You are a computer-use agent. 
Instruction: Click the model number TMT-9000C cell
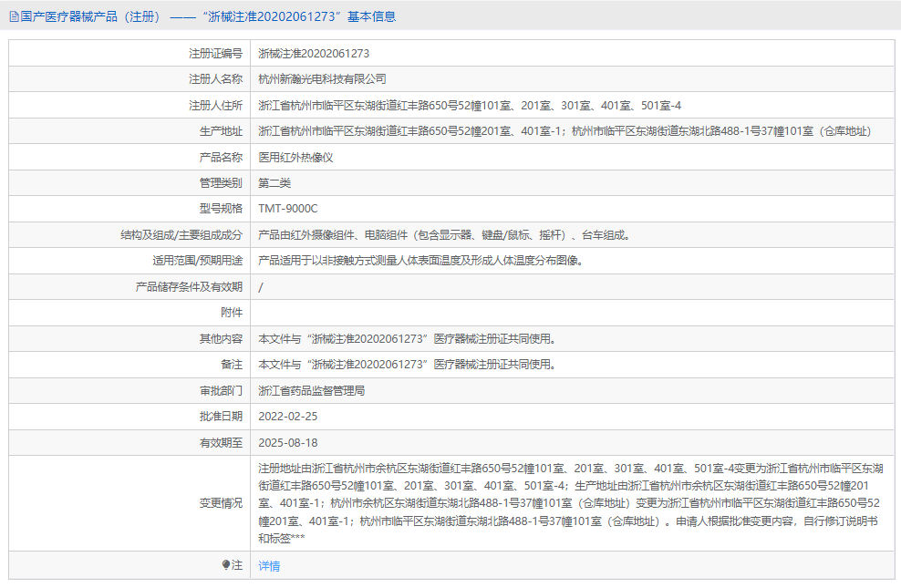(x=288, y=208)
